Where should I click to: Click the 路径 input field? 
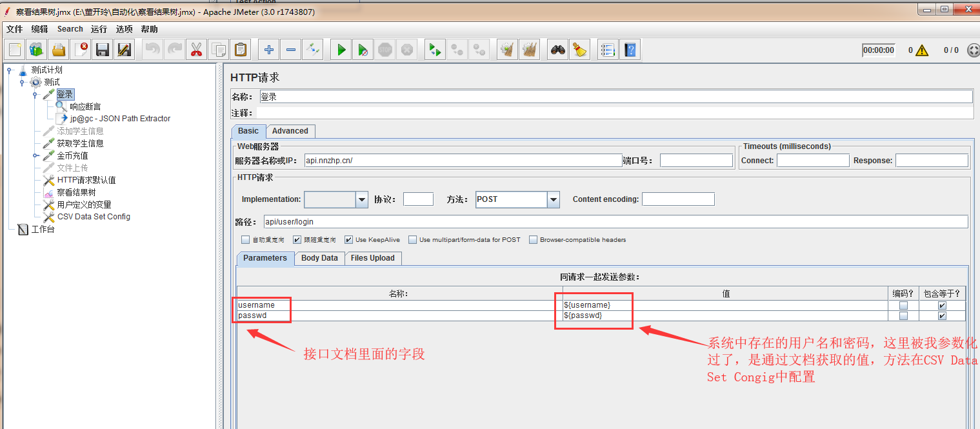tap(615, 222)
